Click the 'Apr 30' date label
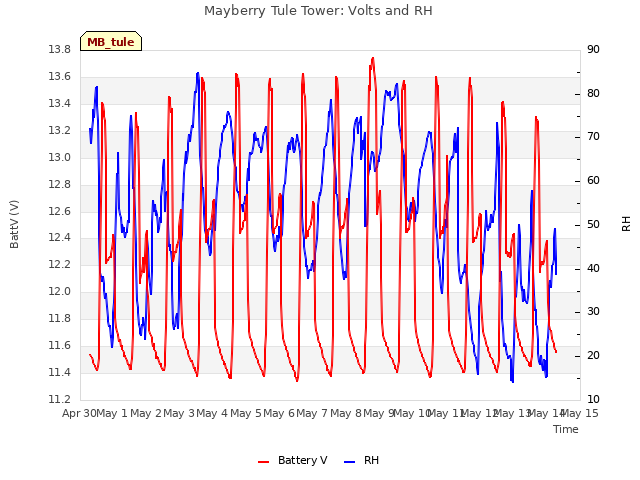Viewport: 640px width, 480px height. (79, 413)
